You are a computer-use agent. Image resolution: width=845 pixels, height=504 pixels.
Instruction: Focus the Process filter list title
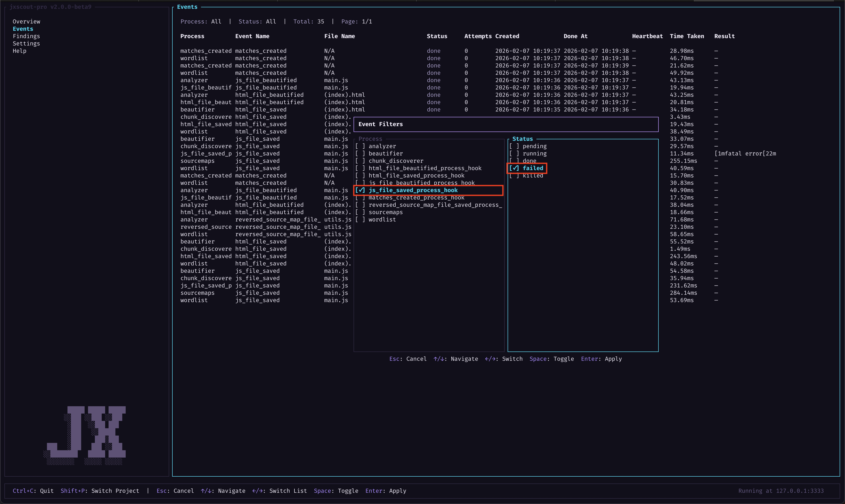[x=370, y=139]
